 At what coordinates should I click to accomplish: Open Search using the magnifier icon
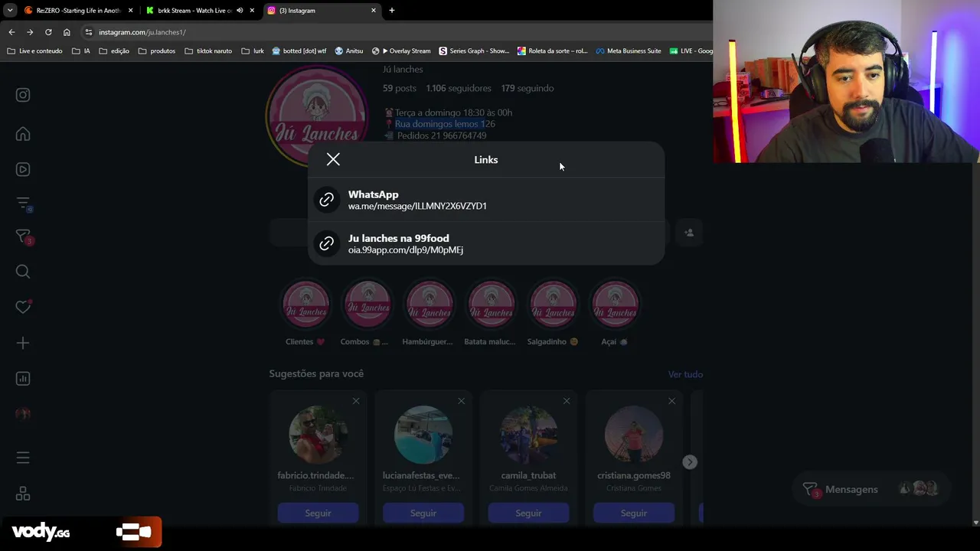point(23,272)
